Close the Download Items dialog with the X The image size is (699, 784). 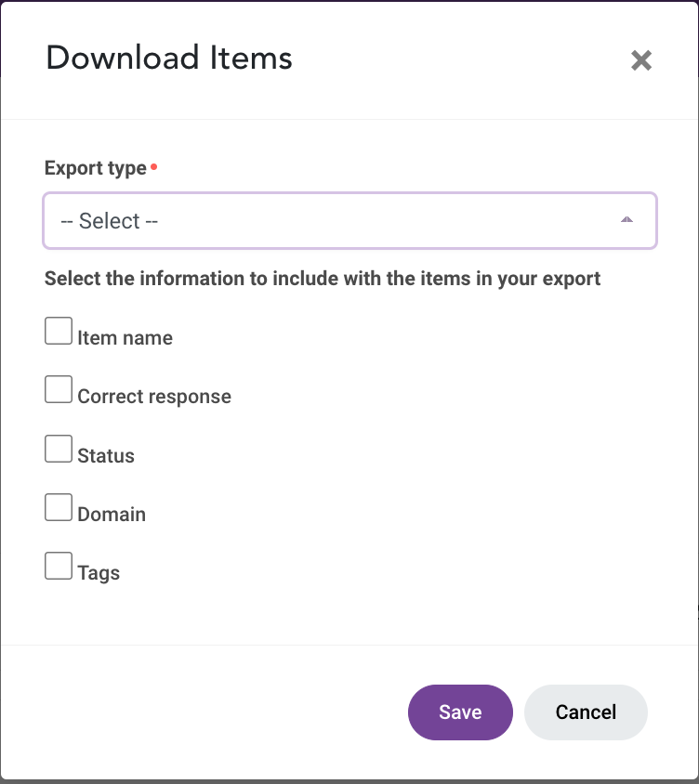tap(641, 60)
